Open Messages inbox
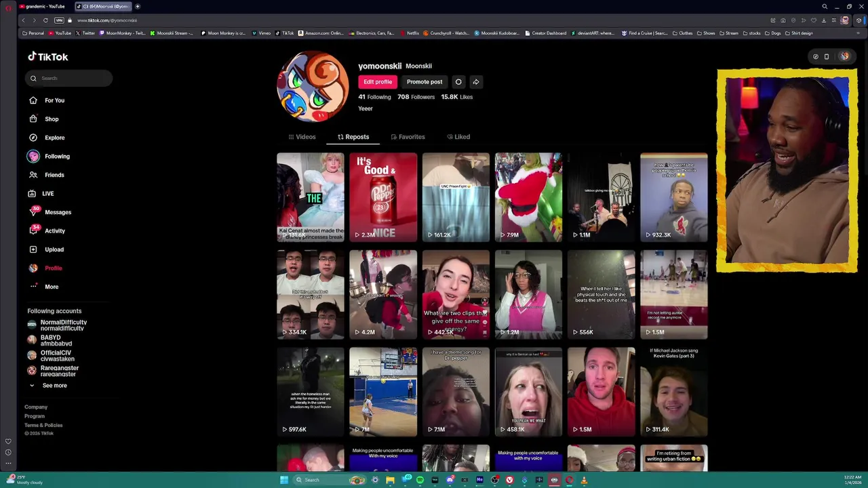The height and width of the screenshot is (488, 868). coord(49,212)
